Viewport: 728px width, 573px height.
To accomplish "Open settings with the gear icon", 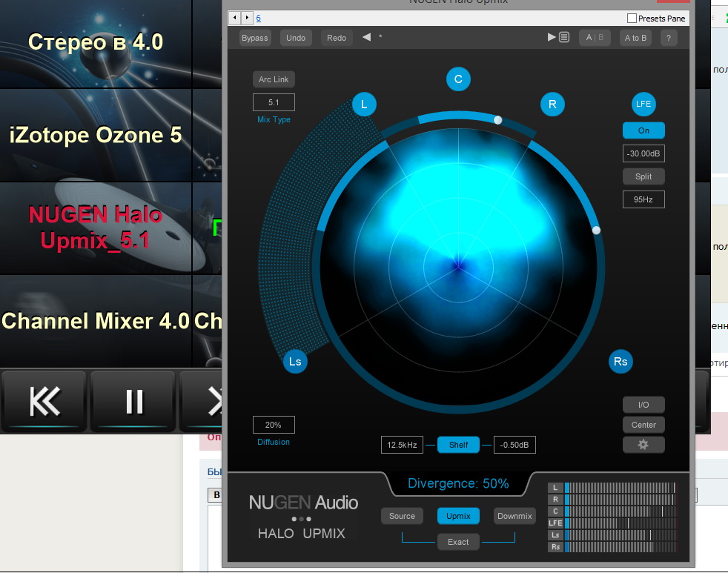I will pyautogui.click(x=643, y=445).
